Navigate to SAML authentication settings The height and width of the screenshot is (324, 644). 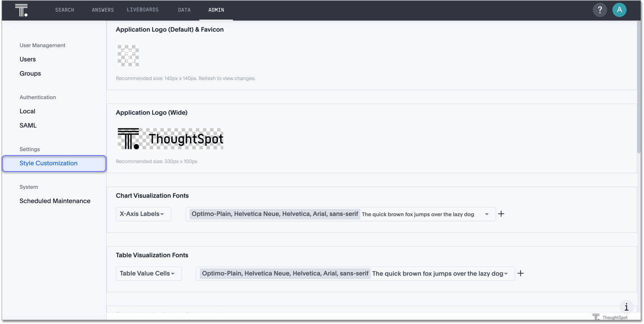point(28,125)
